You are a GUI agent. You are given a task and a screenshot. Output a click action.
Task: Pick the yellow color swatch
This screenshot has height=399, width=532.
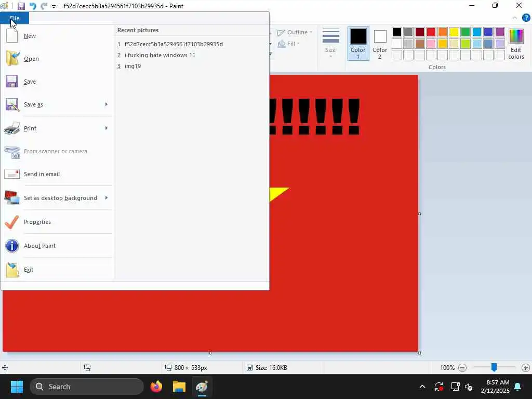pos(454,32)
